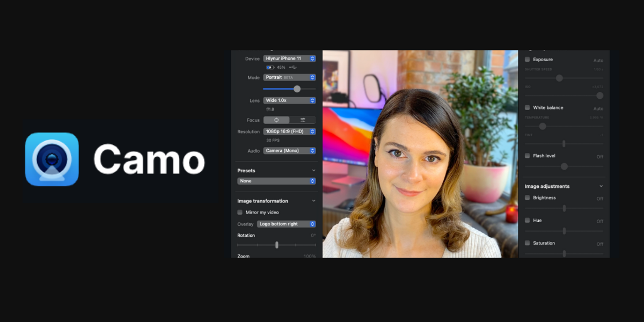Enable the Hue checkbox
644x322 pixels.
(x=528, y=220)
